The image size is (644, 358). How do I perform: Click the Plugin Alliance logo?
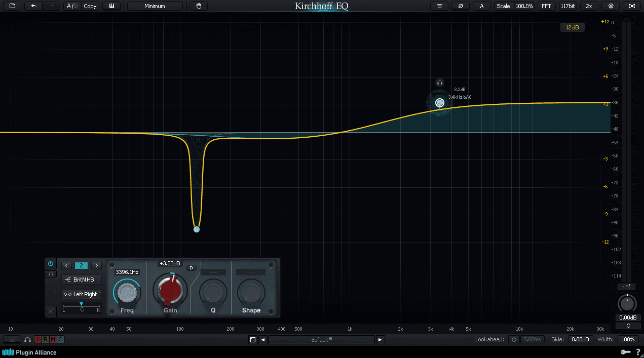pos(29,352)
